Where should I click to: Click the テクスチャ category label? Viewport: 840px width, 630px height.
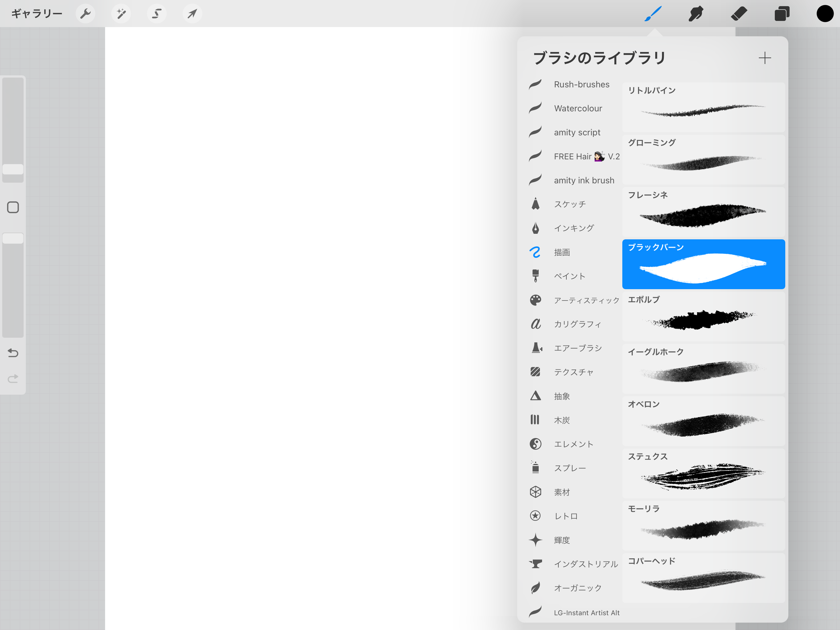(573, 372)
